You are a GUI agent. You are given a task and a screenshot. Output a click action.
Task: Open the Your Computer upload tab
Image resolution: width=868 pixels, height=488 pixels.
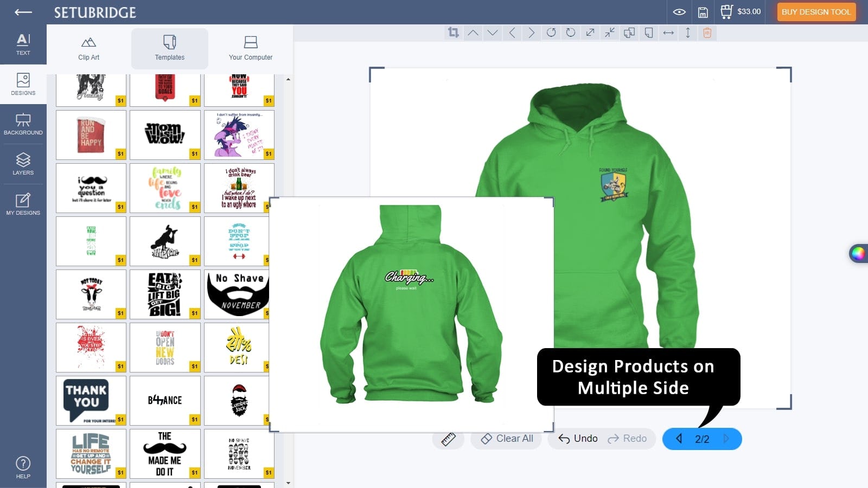coord(250,49)
